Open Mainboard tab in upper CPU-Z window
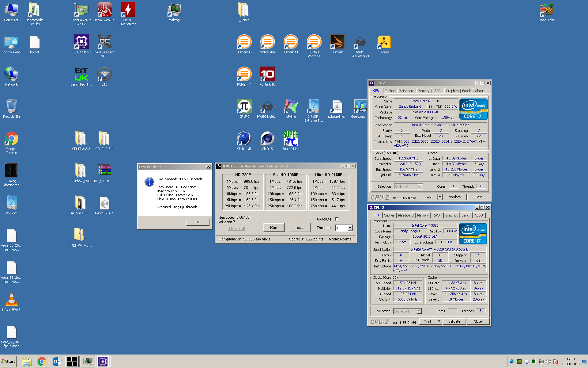 406,91
